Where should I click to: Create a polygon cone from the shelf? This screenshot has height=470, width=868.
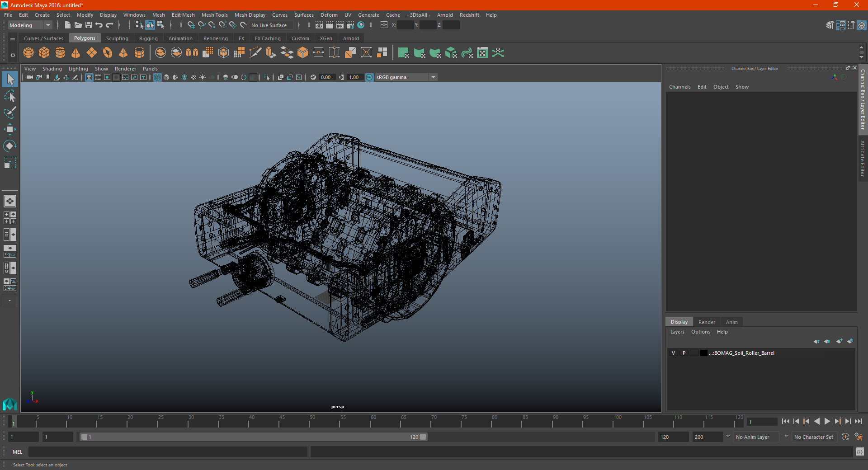[x=76, y=53]
